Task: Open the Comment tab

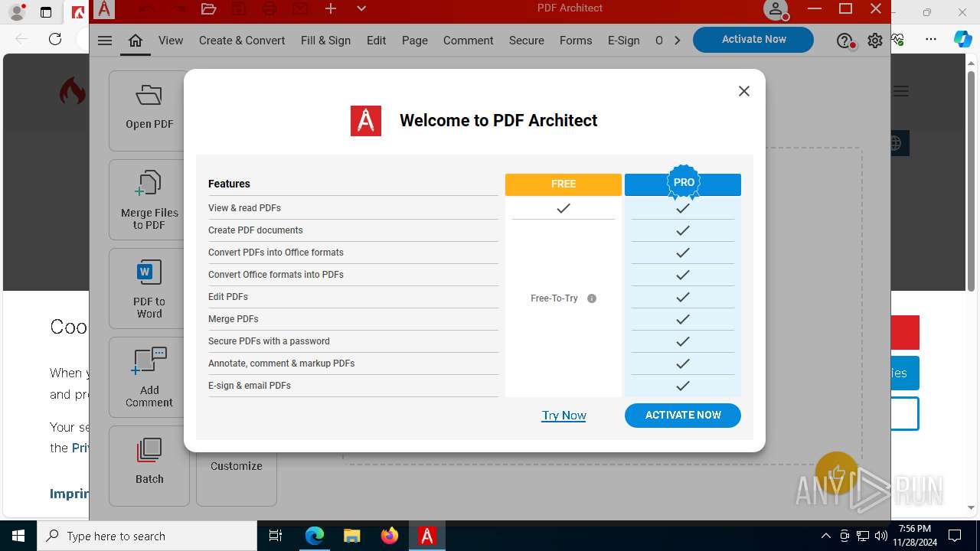Action: (468, 41)
